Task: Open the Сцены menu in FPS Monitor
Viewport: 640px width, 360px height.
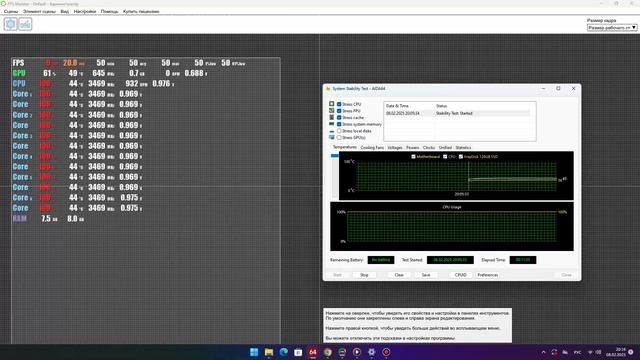Action: pyautogui.click(x=11, y=11)
